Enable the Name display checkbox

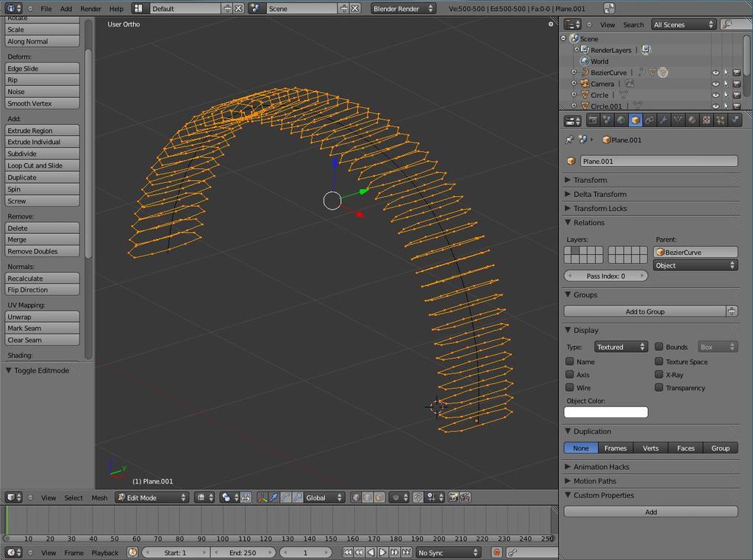pos(570,362)
